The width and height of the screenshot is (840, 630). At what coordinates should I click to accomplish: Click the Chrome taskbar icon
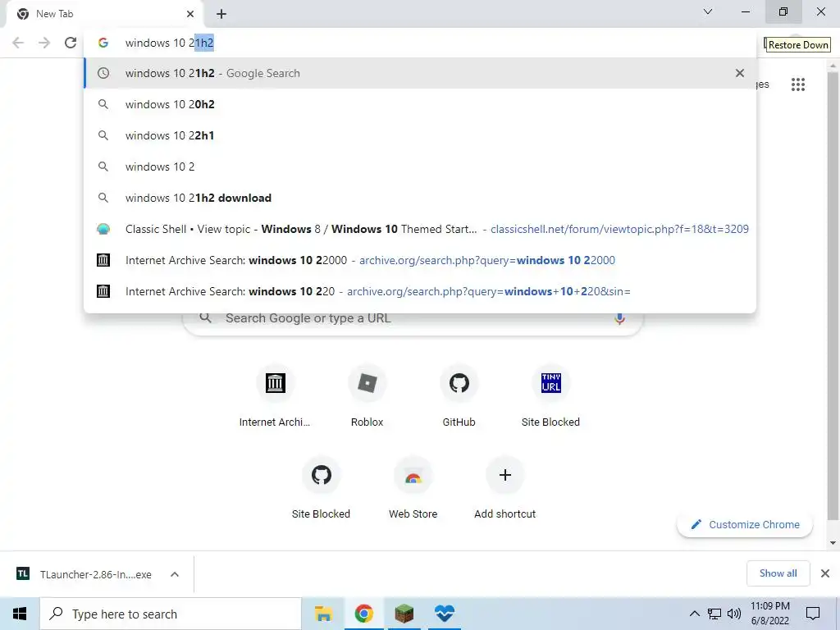(x=363, y=614)
